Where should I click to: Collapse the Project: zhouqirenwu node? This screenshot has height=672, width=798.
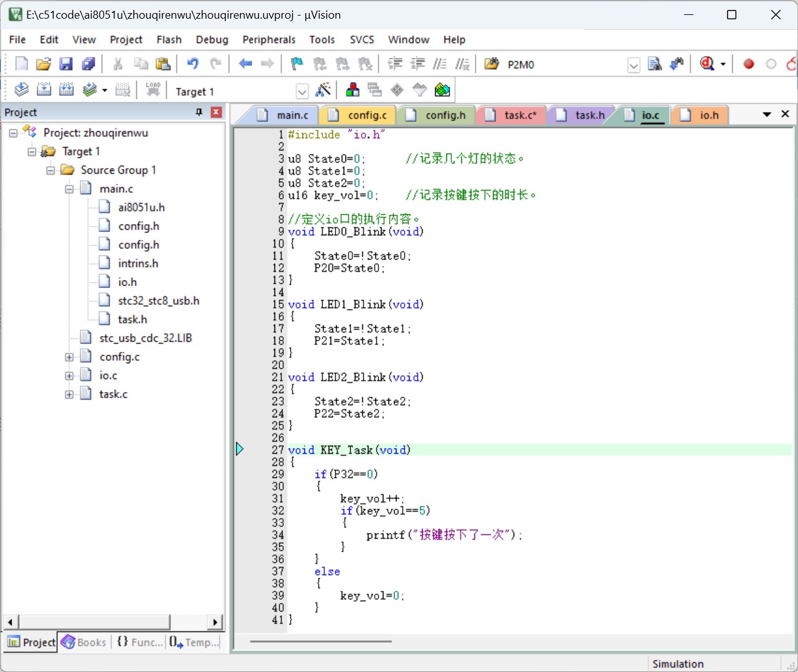12,133
